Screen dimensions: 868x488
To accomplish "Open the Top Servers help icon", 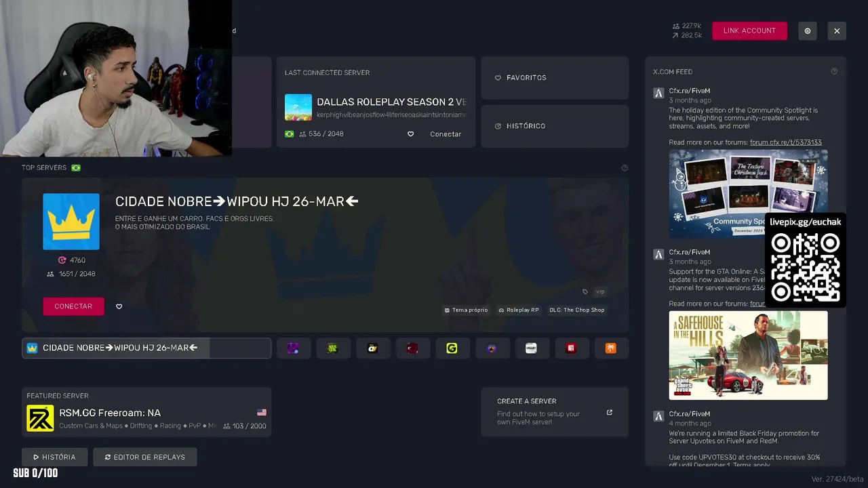I will tap(625, 168).
